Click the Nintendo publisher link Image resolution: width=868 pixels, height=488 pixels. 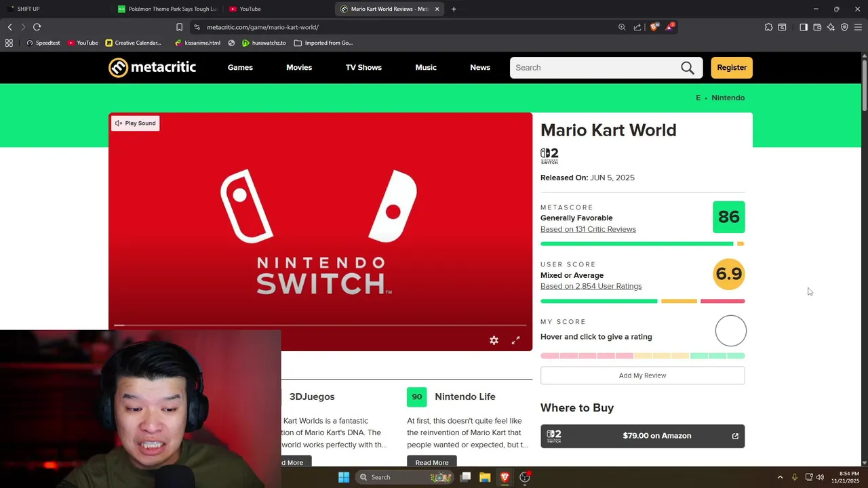pyautogui.click(x=728, y=98)
